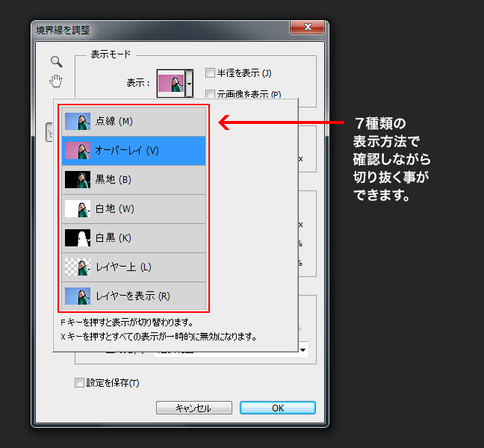Screen dimensions: 484x448
Task: Click the 白黒 (K) mask thumbnail icon
Action: click(78, 237)
